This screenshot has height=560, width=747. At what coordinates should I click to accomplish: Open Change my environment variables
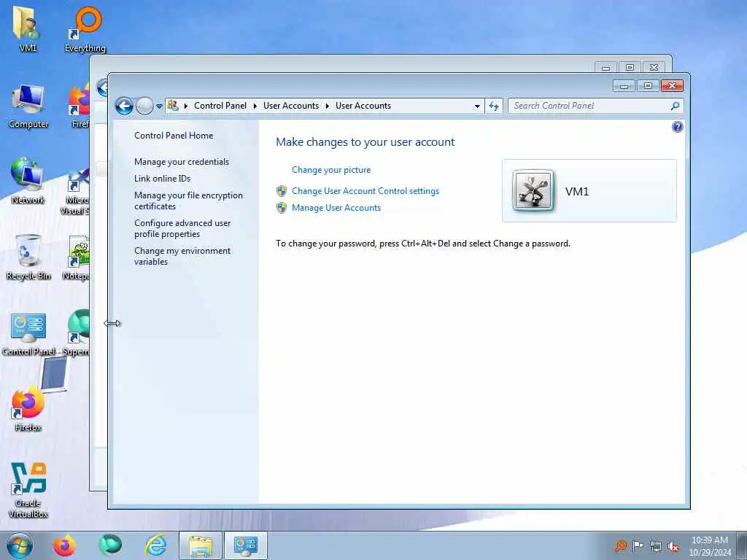182,256
